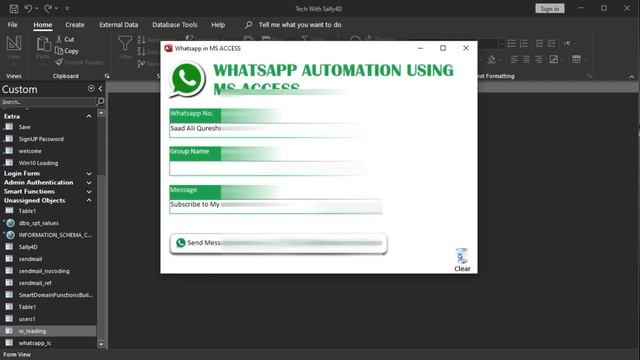The image size is (640, 360).
Task: Collapse the Extra group in the navigation pane
Action: click(x=89, y=116)
